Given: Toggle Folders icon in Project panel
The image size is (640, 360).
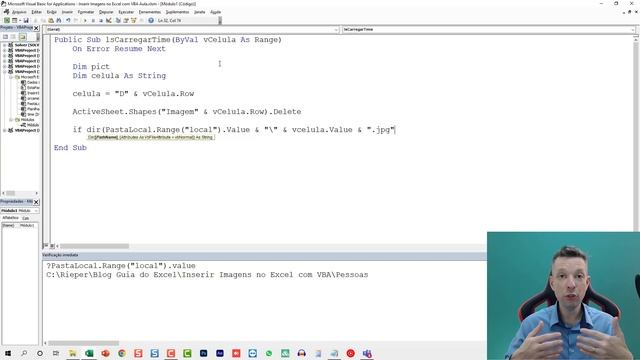Looking at the screenshot, I should tap(22, 37).
